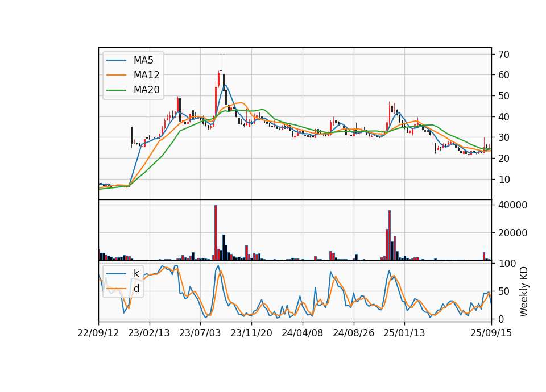Click the MA20 legend label
546x392 pixels.
coord(146,90)
